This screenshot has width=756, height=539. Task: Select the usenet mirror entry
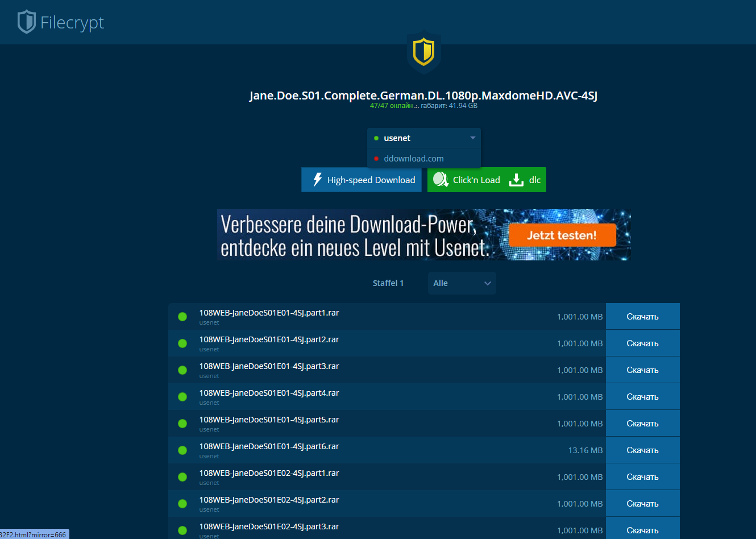point(397,138)
